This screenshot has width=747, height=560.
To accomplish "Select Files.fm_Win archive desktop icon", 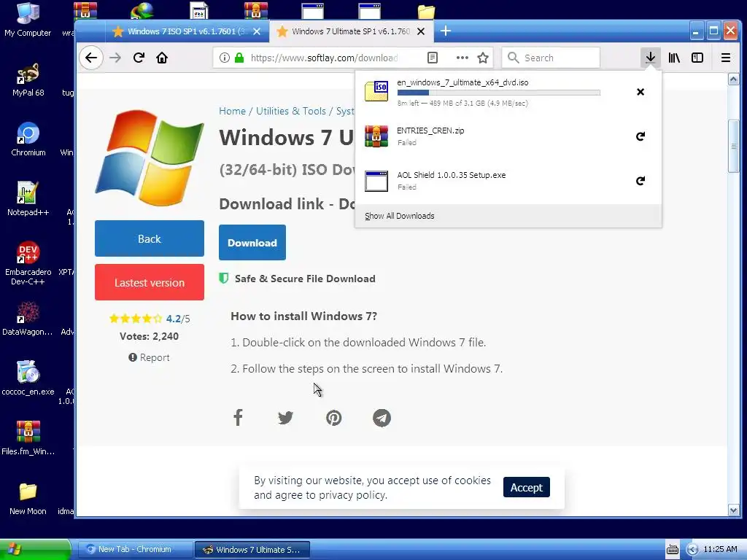I will [28, 438].
